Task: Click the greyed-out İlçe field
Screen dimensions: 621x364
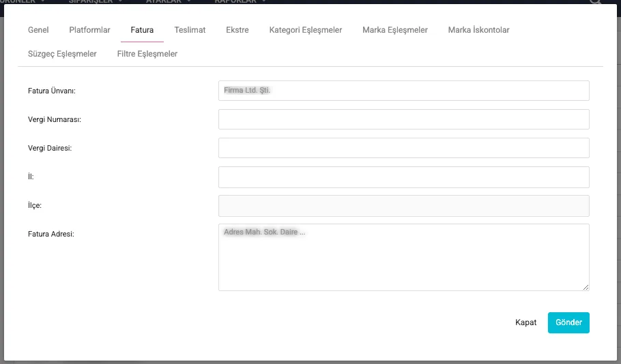Action: tap(403, 206)
